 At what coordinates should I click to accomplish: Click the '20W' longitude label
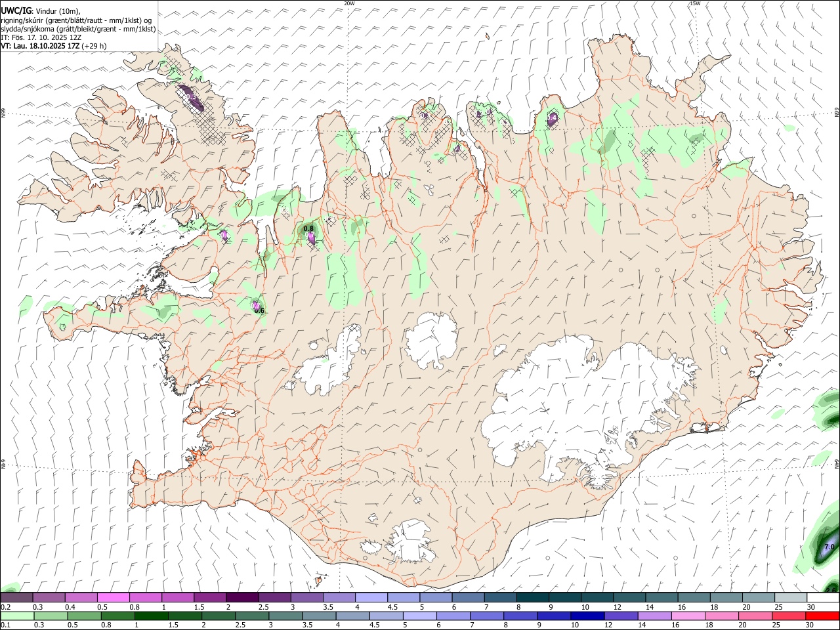(x=349, y=3)
